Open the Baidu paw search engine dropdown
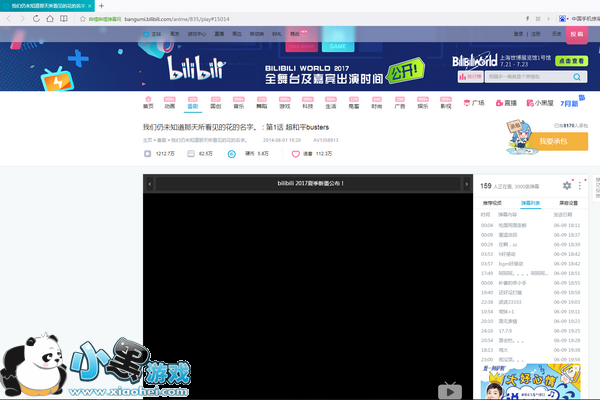Viewport: 600px width, 400px height. [564, 18]
